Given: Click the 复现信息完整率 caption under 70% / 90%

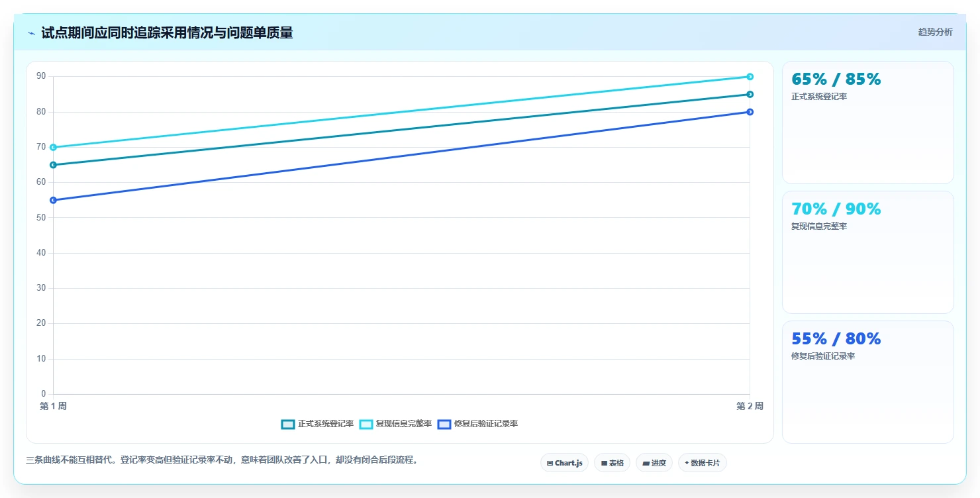Looking at the screenshot, I should point(819,226).
